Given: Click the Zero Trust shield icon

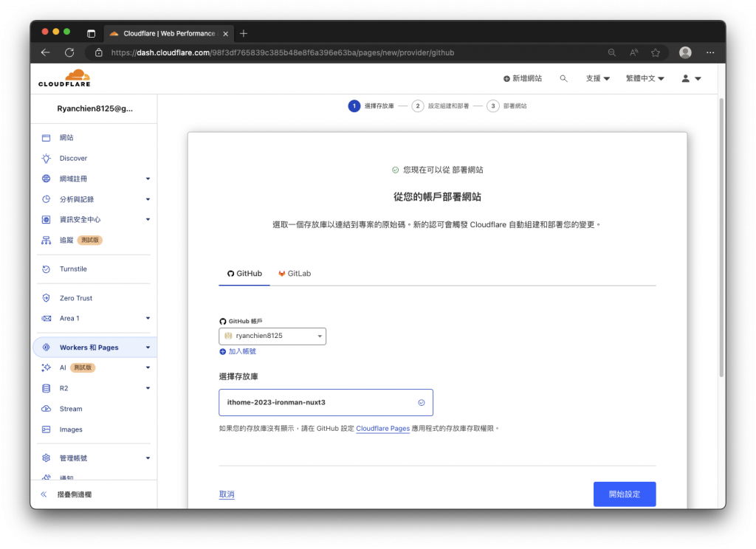Looking at the screenshot, I should pos(47,298).
